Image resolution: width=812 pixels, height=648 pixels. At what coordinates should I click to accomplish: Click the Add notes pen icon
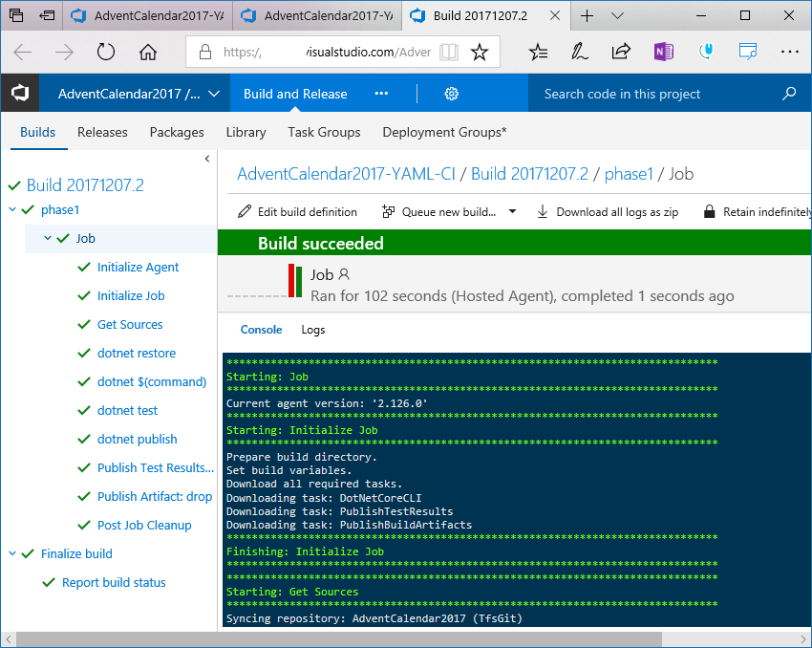tap(580, 52)
